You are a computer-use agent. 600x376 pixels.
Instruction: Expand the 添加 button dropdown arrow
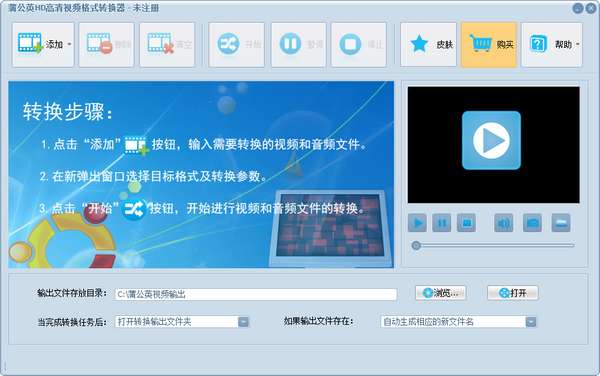[x=69, y=44]
